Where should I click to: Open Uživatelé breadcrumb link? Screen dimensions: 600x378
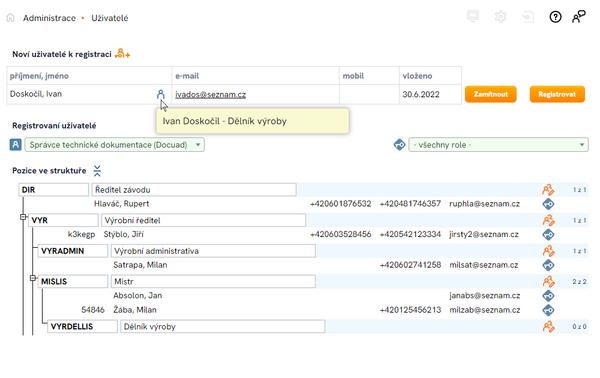[x=109, y=18]
